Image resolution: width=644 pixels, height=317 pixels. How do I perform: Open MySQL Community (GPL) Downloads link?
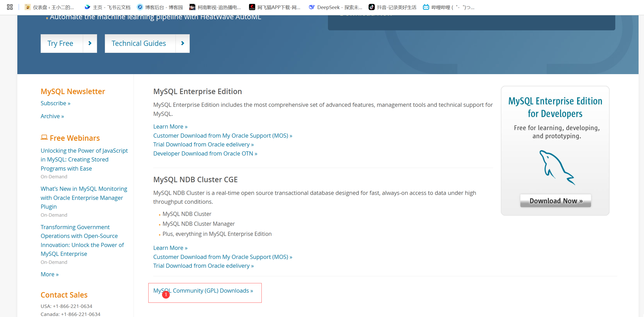pyautogui.click(x=203, y=291)
